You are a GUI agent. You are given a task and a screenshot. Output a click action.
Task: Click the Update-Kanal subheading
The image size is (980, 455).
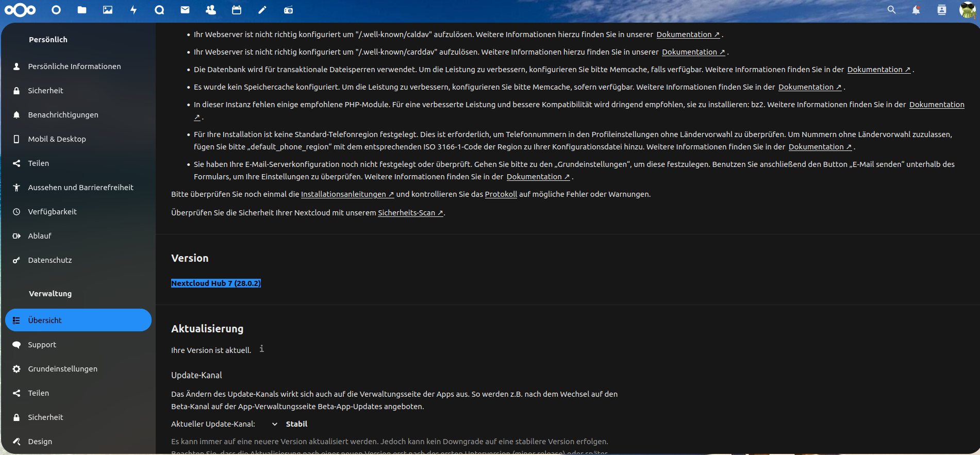point(196,375)
